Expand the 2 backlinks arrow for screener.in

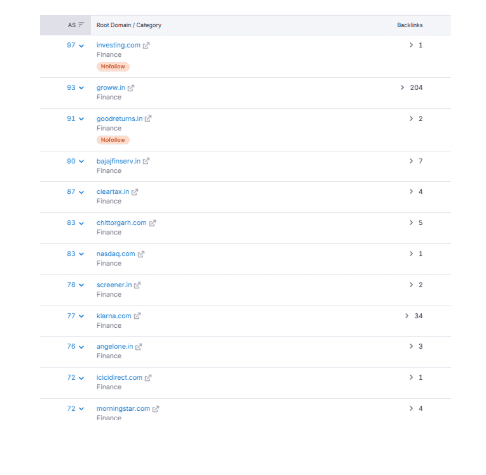(411, 285)
